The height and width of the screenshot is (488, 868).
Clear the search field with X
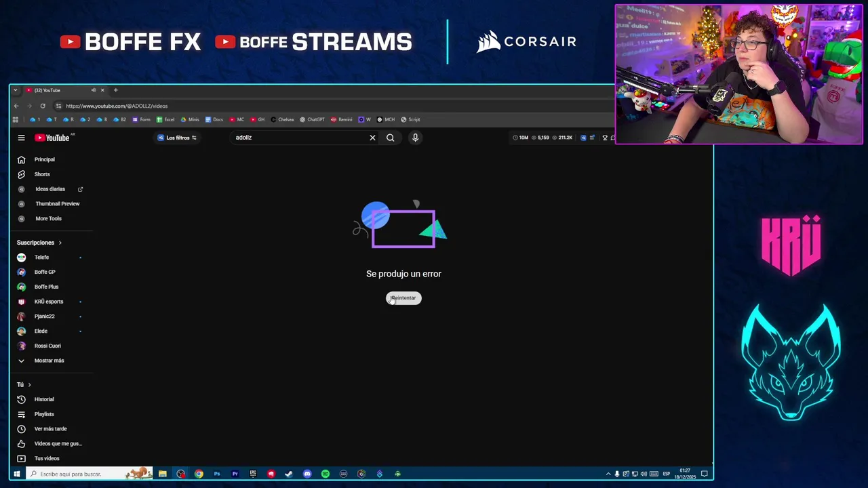pos(372,138)
